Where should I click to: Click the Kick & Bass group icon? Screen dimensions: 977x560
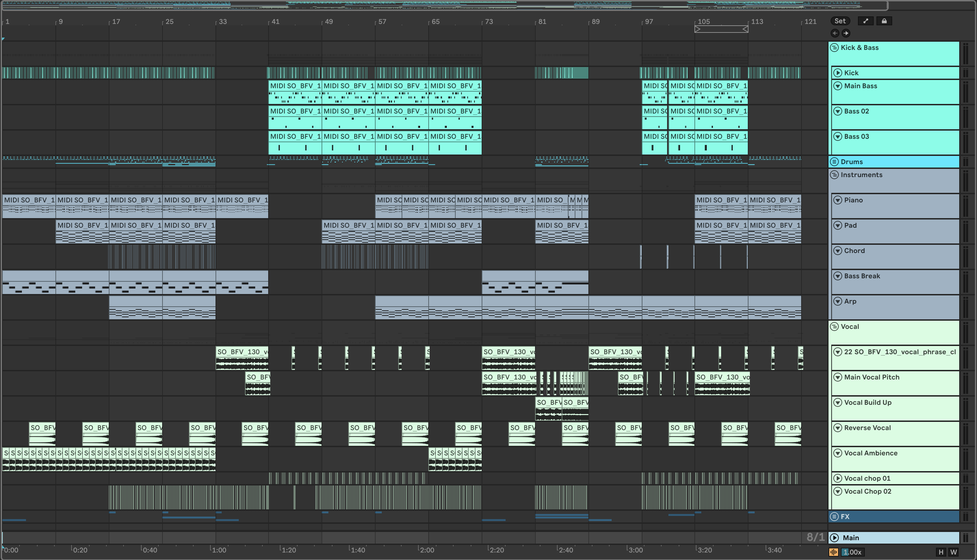pyautogui.click(x=834, y=48)
